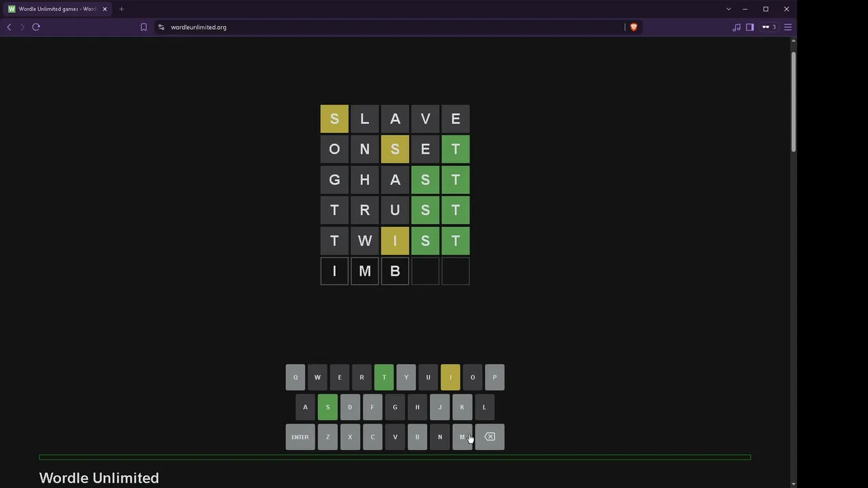Tap the X key on Wordle keyboard
The width and height of the screenshot is (868, 488).
(x=350, y=437)
